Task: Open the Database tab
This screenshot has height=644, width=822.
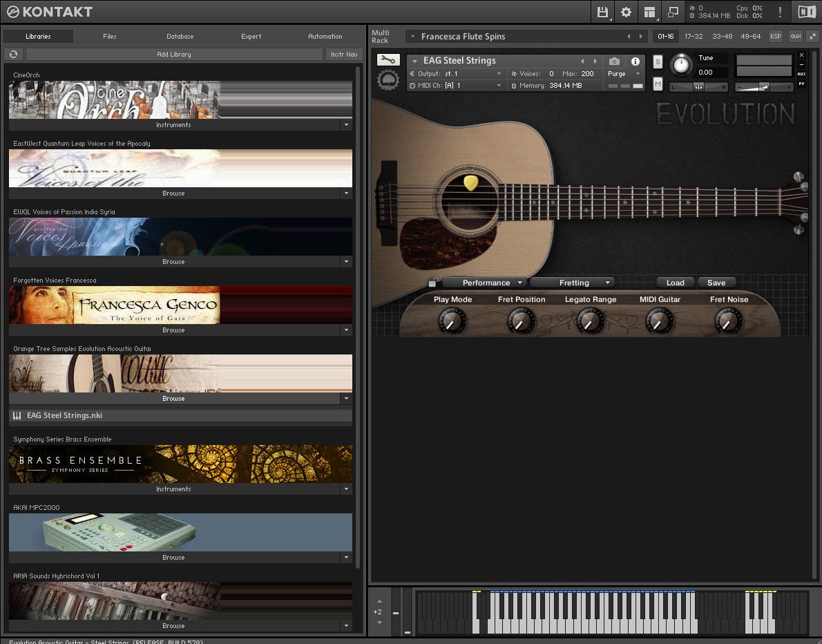Action: coord(180,36)
